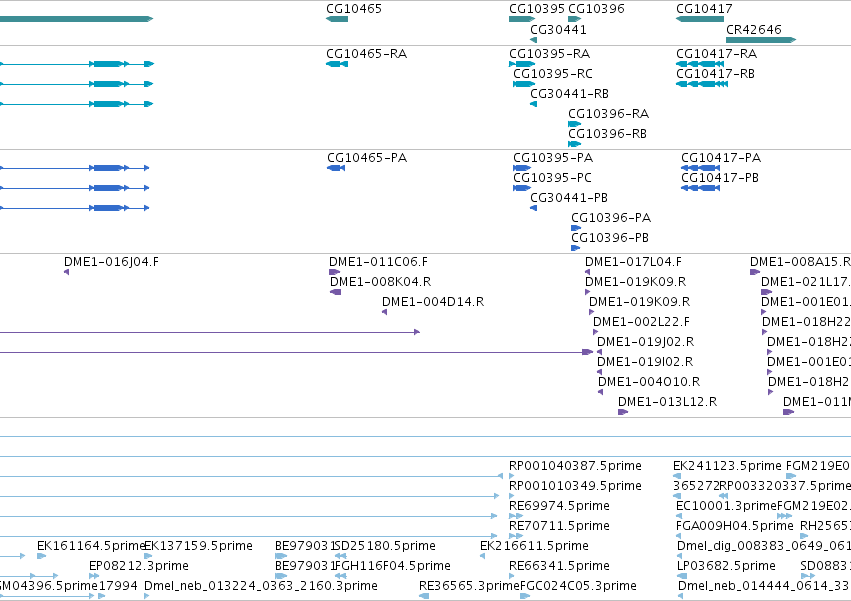Select the CG10465 gene feature label
This screenshot has height=601, width=851.
click(354, 9)
